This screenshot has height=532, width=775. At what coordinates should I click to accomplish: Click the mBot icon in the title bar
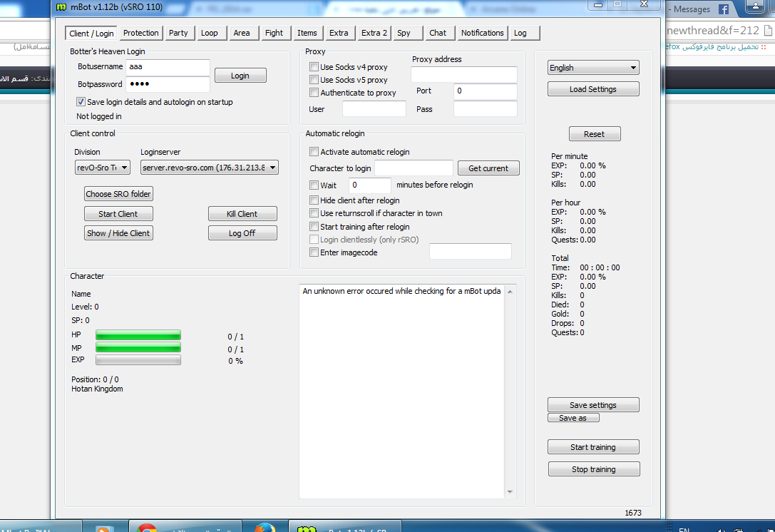coord(61,7)
